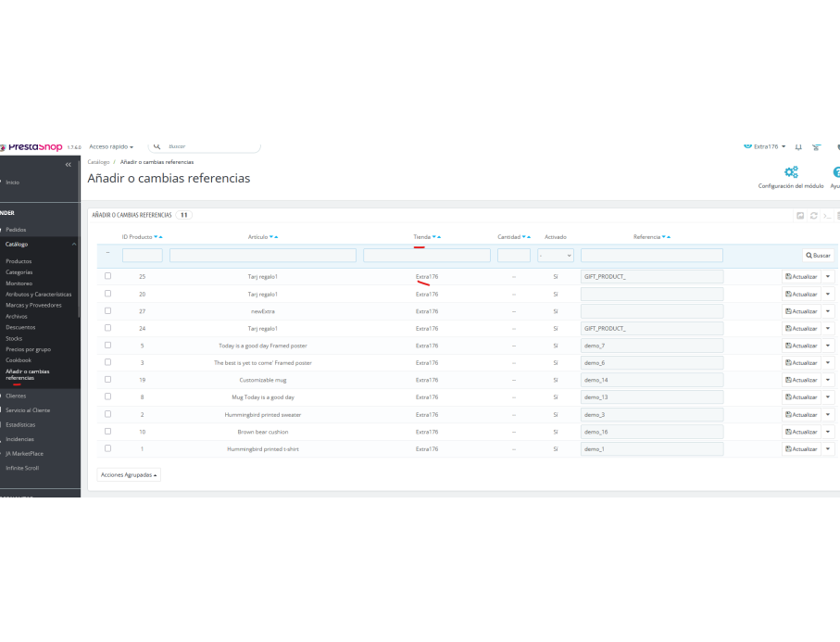Screen dimensions: 840x642
Task: Sort ID Producto descending arrow
Action: 156,237
